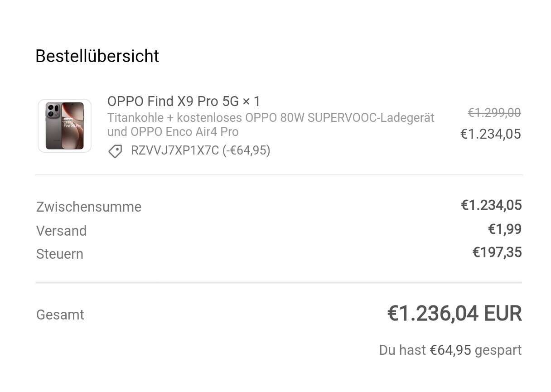Click the discounted item price €1.234,05 beside product
This screenshot has height=392, width=551.
[490, 134]
